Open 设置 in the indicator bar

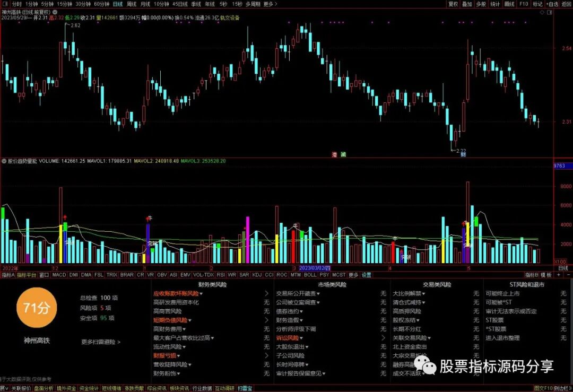point(366,275)
